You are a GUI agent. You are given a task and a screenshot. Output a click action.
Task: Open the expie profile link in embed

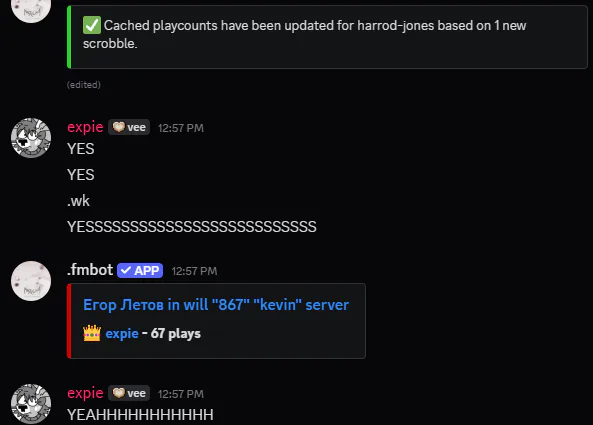pyautogui.click(x=122, y=333)
